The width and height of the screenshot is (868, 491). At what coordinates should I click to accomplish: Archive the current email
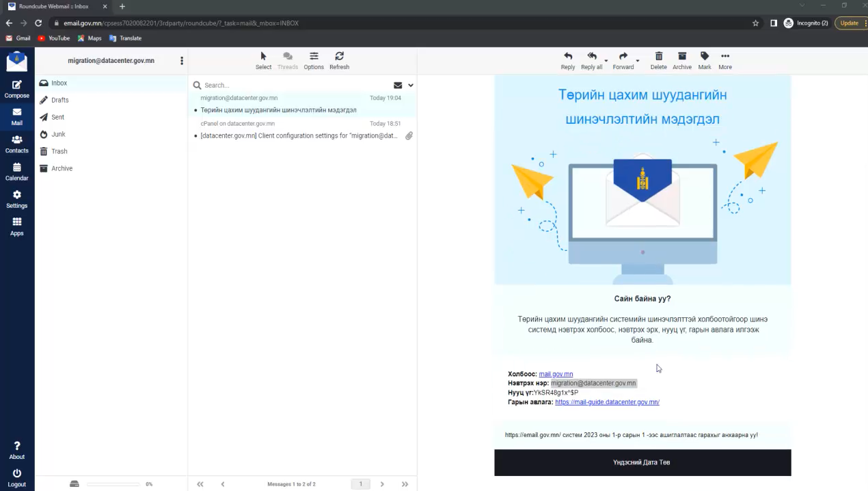681,60
